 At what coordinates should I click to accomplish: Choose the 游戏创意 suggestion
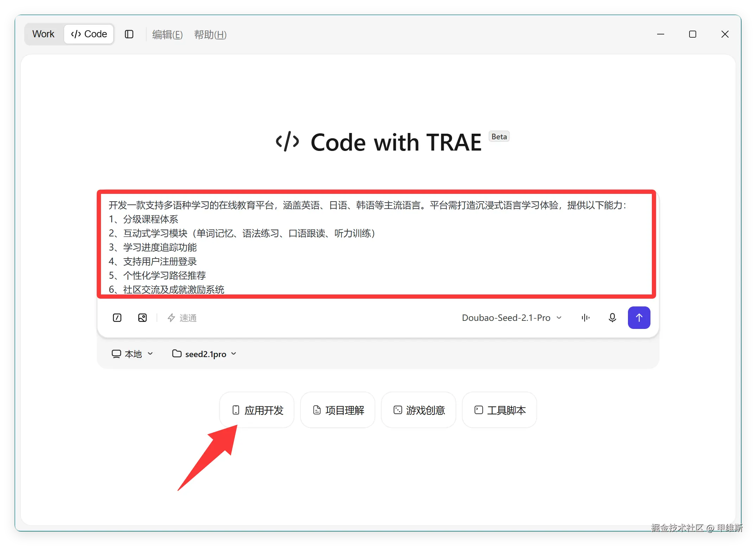419,410
